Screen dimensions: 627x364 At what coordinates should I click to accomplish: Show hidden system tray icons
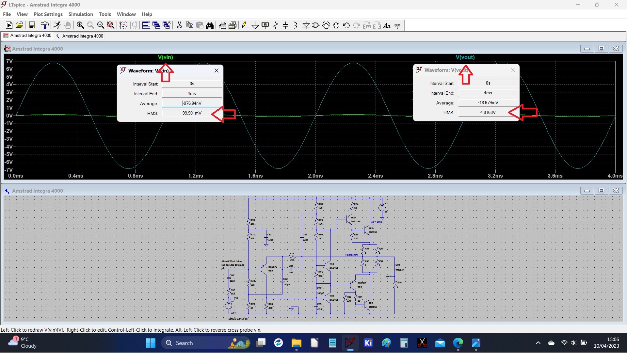point(538,343)
